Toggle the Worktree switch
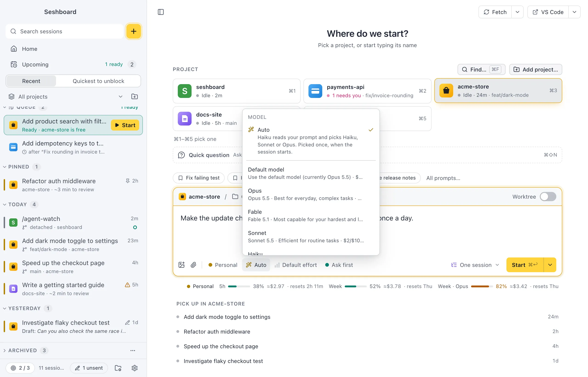Viewport: 588px width, 377px height. coord(548,197)
